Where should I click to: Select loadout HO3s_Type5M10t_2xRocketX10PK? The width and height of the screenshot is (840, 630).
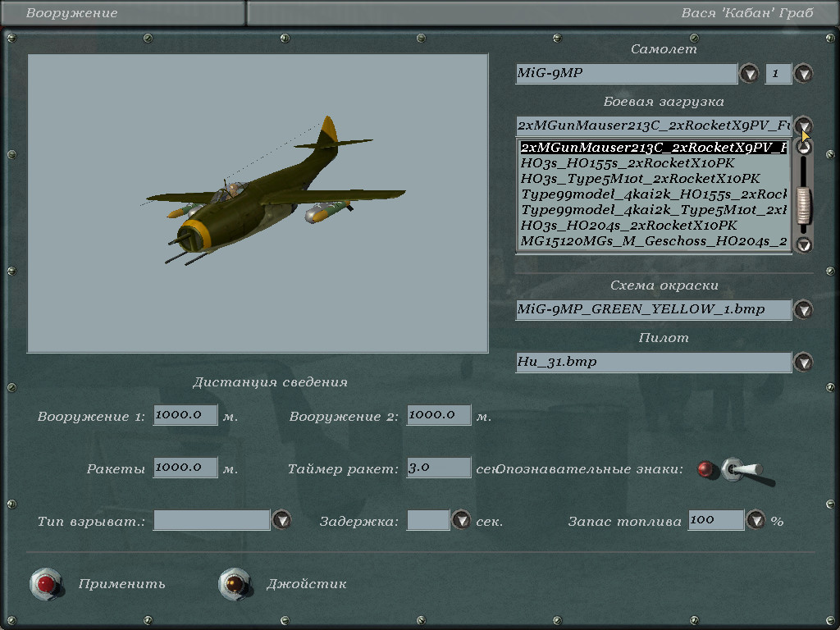pyautogui.click(x=654, y=178)
